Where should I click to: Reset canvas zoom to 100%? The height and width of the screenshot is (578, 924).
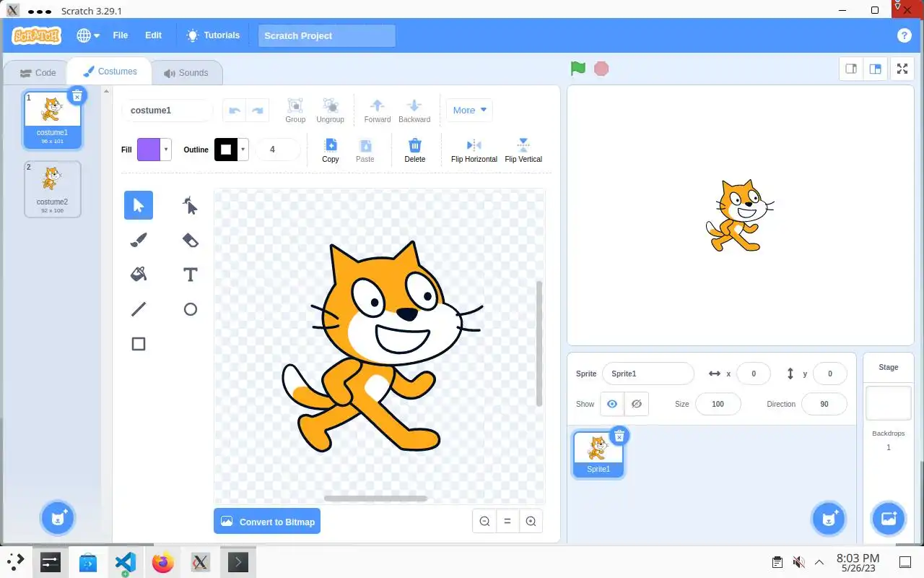click(x=507, y=521)
